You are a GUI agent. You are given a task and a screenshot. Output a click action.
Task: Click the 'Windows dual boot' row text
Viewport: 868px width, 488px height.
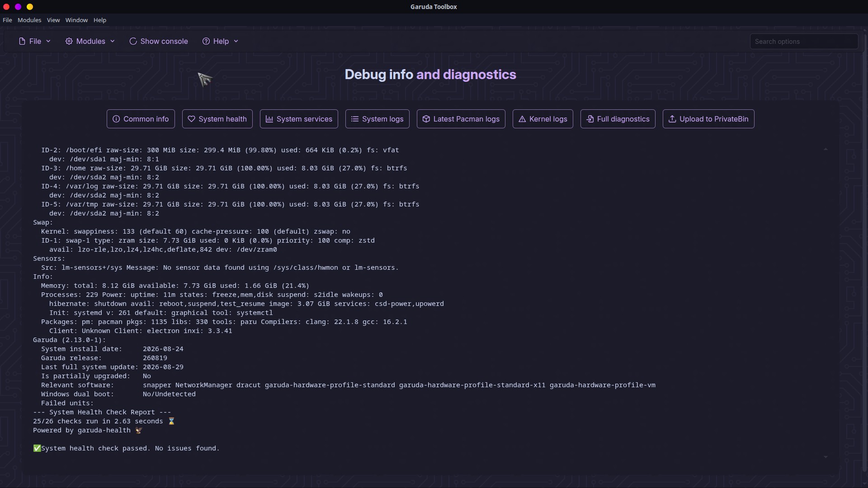tap(118, 394)
